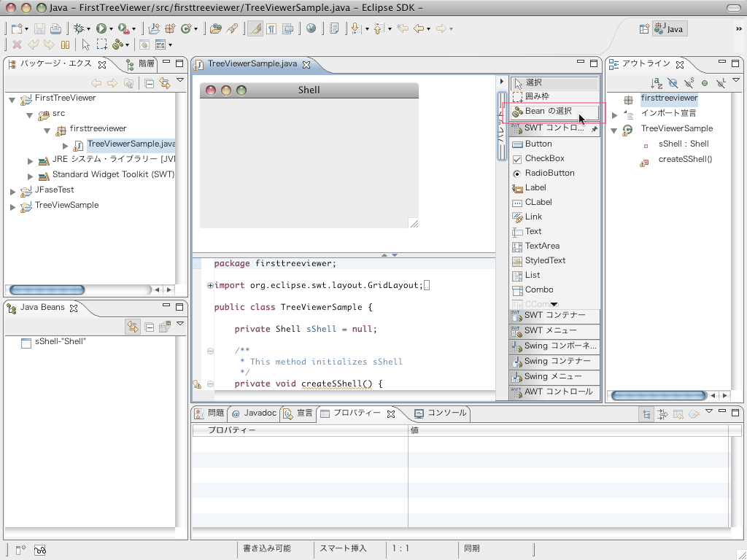Collapse the FirstTreeViewer project node
Viewport: 747px width, 560px height.
tap(12, 99)
